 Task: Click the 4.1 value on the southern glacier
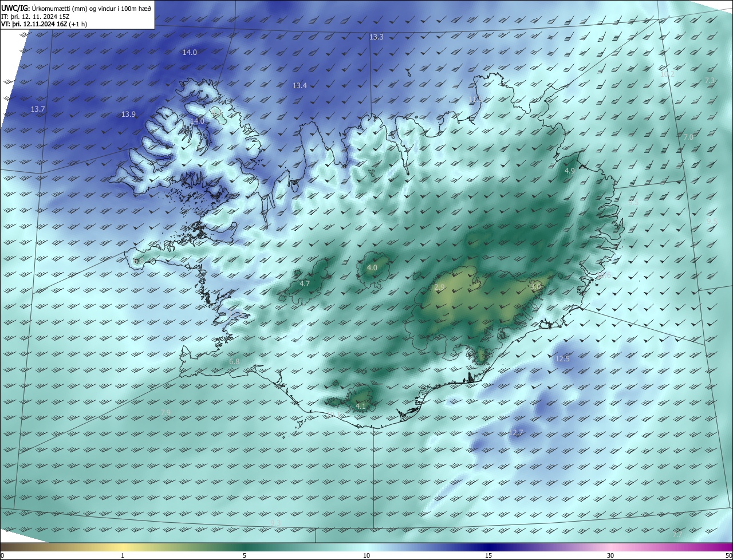coord(361,406)
